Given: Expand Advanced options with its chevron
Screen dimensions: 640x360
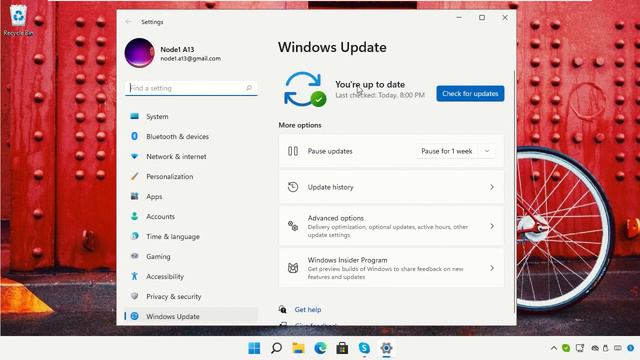Looking at the screenshot, I should point(492,226).
